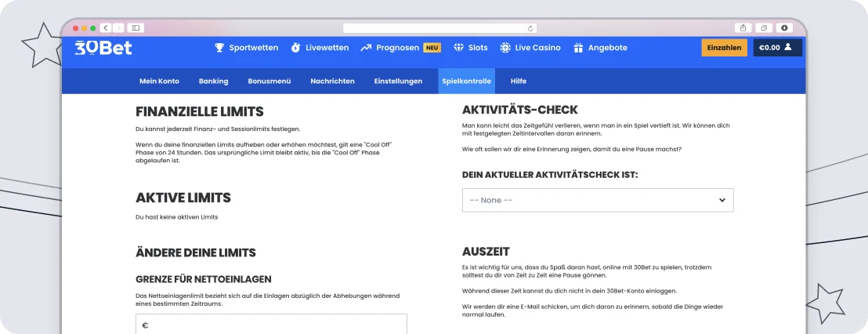Click the Prognosen trend arrow icon
The width and height of the screenshot is (868, 334).
(x=366, y=48)
